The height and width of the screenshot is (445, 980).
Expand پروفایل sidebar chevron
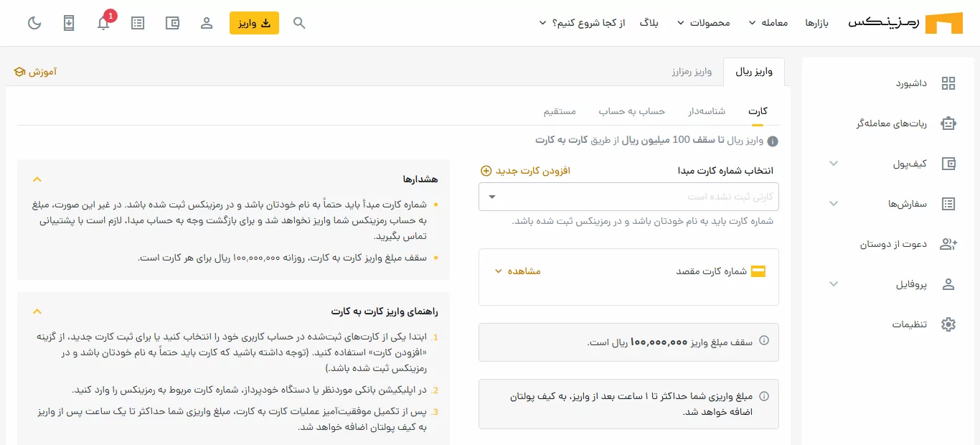pos(834,284)
